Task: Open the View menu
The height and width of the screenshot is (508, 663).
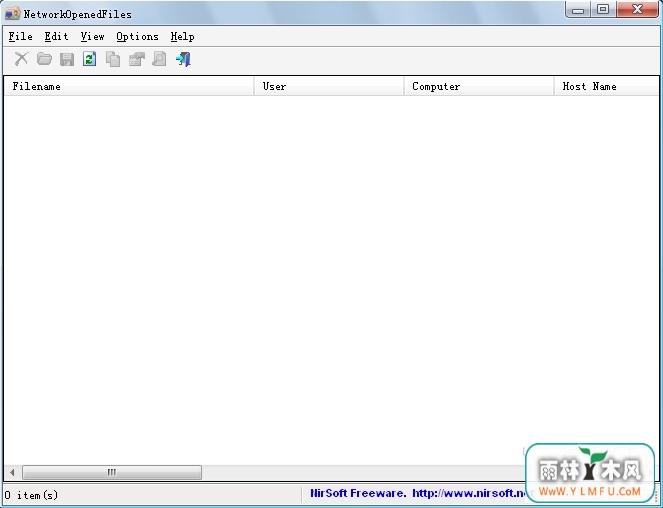Action: click(92, 36)
